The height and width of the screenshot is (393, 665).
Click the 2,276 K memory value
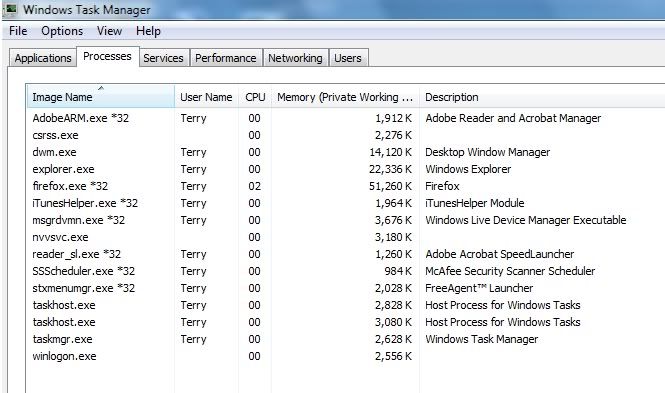pyautogui.click(x=394, y=135)
